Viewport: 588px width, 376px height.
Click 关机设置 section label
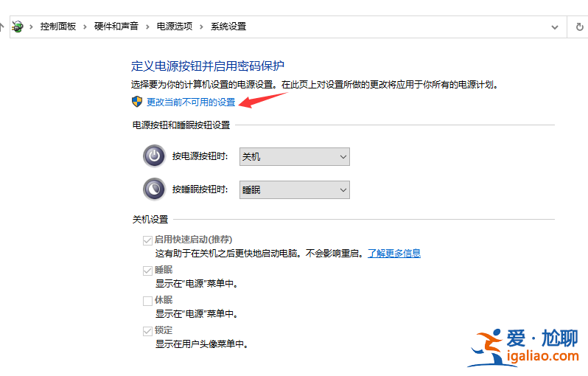pos(150,220)
